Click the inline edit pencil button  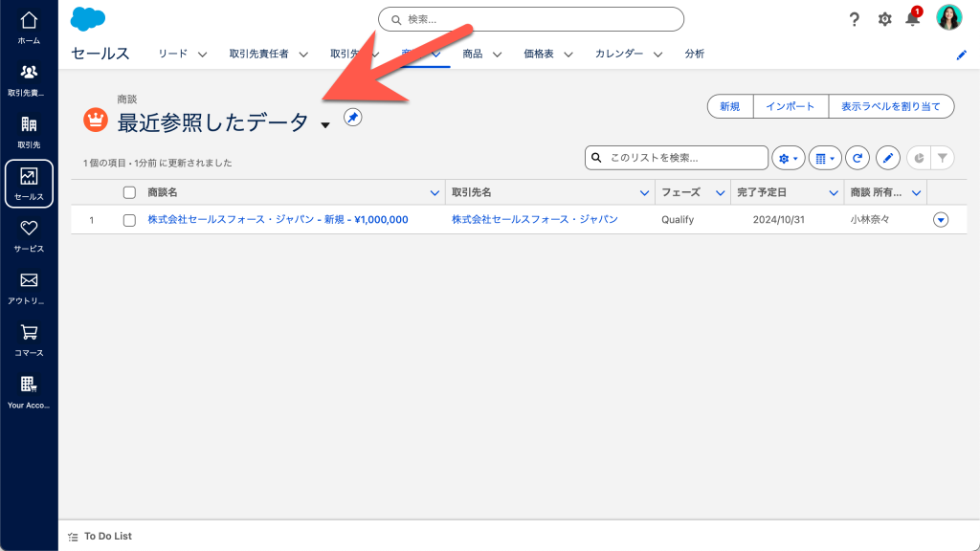(887, 158)
